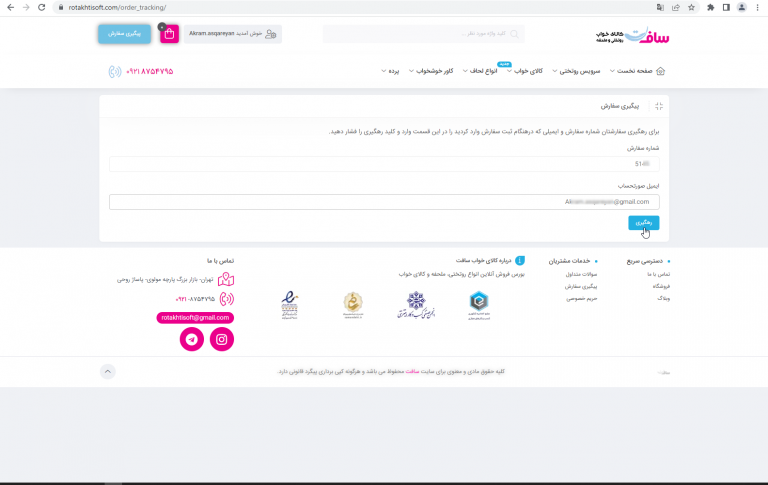Open footer link سوالات متداول

pyautogui.click(x=581, y=274)
